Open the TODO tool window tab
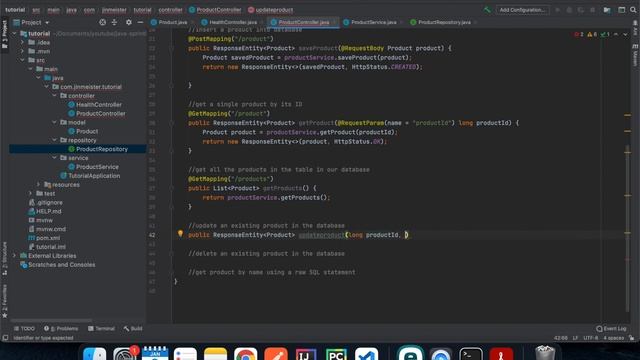640x360 pixels. click(24, 329)
